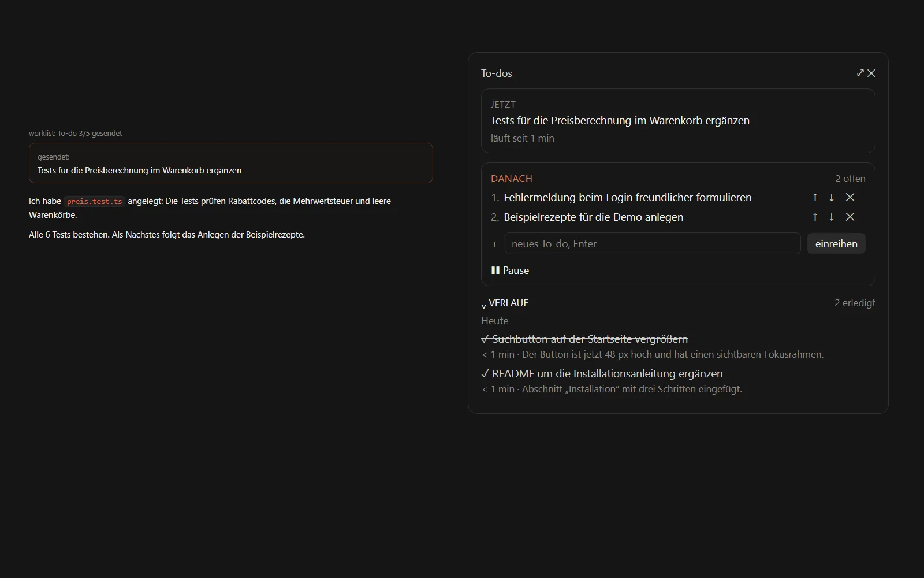Pause the worklist queue
924x578 pixels.
[x=510, y=271]
